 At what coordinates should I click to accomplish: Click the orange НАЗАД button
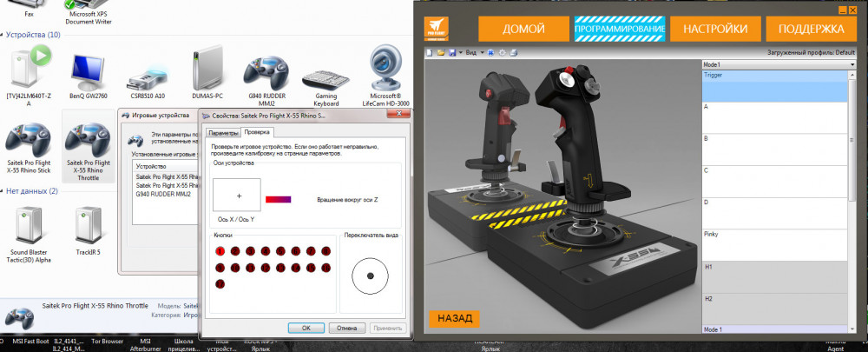pyautogui.click(x=455, y=319)
